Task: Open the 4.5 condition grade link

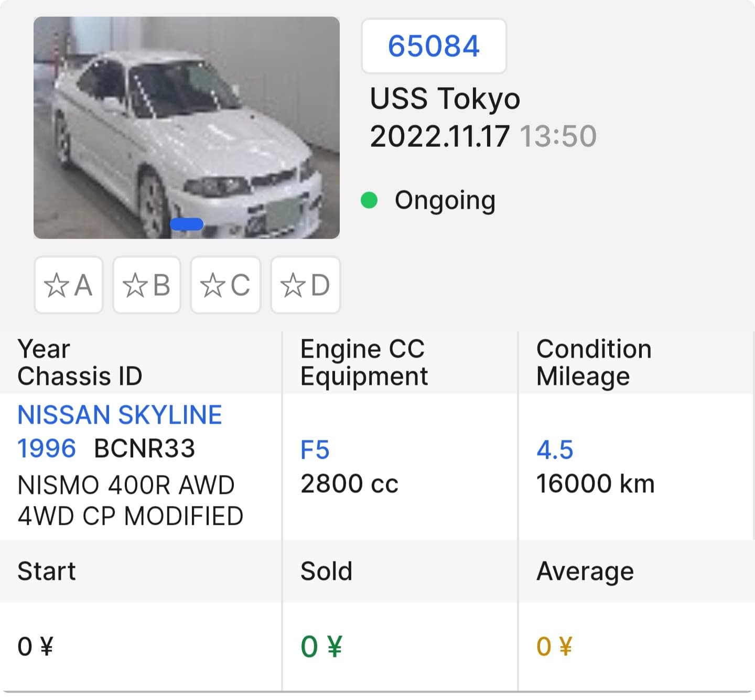Action: (555, 450)
